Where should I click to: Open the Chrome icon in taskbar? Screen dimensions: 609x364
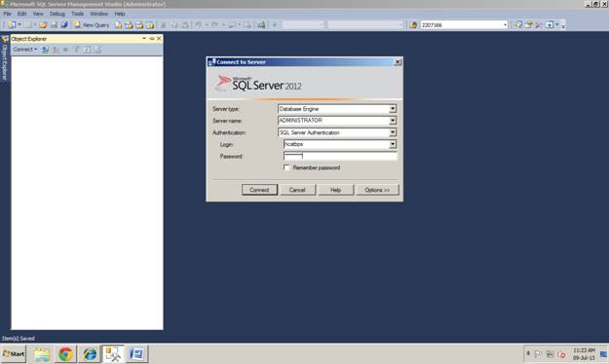(x=65, y=354)
